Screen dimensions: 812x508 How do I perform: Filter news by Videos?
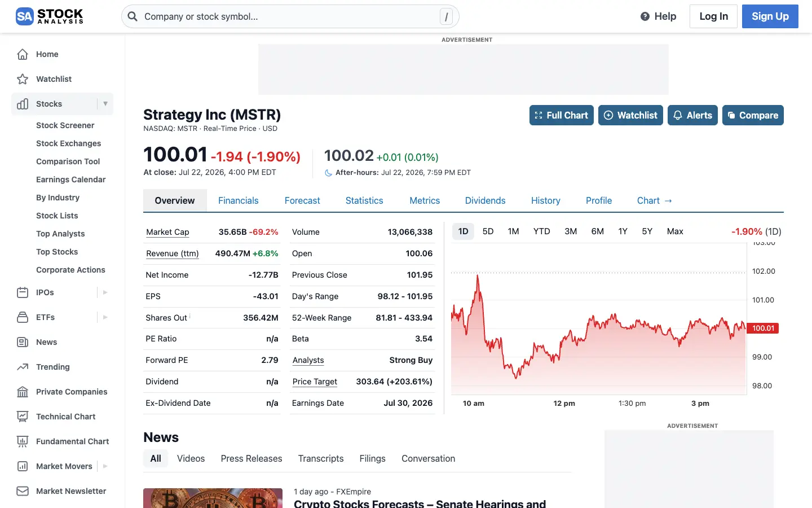[x=191, y=458]
